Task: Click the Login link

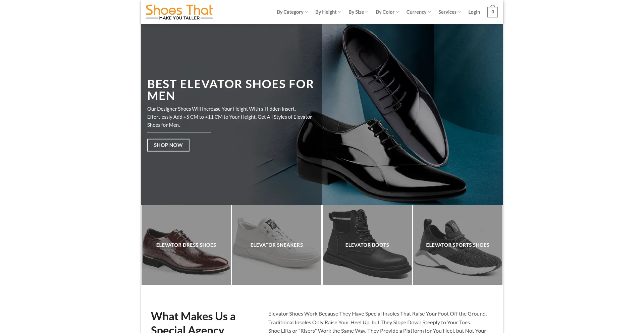Action: tap(474, 12)
